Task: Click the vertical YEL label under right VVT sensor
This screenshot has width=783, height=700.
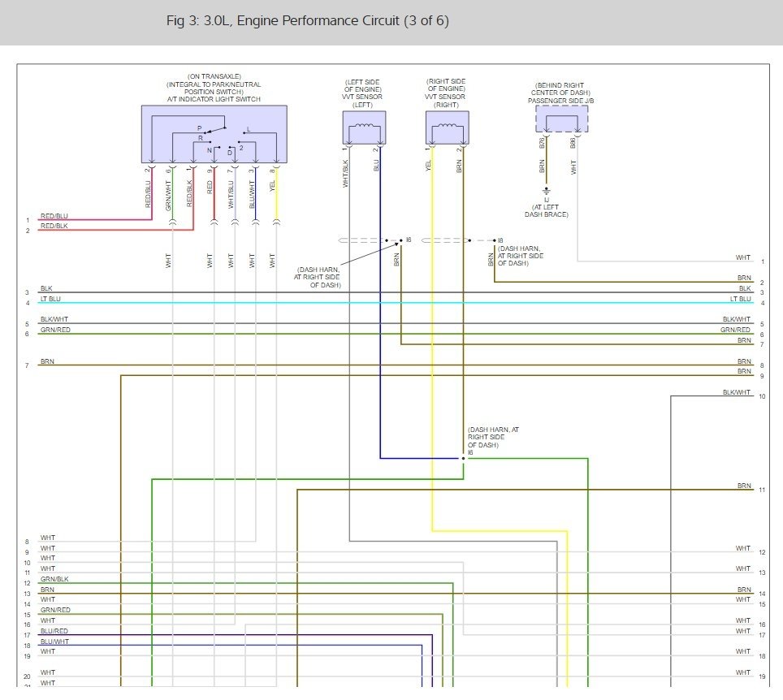Action: [428, 166]
